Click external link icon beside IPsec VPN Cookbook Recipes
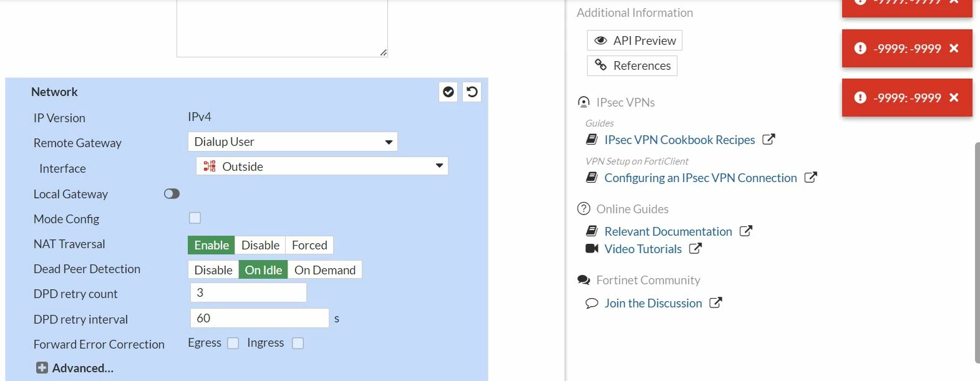The height and width of the screenshot is (381, 980). tap(769, 140)
